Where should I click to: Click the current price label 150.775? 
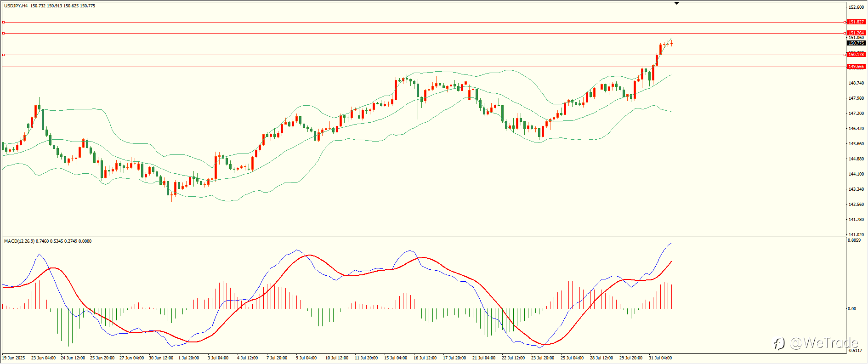pyautogui.click(x=856, y=43)
